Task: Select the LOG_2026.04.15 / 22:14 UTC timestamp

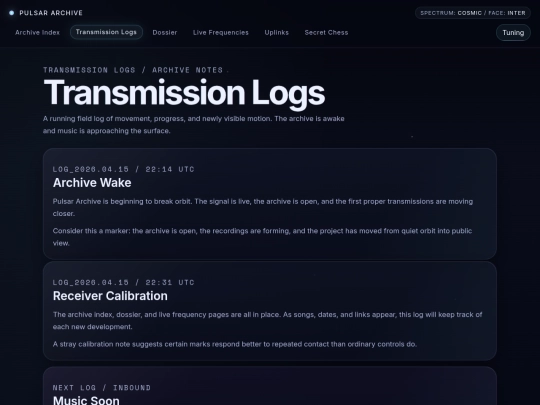Action: [x=124, y=169]
